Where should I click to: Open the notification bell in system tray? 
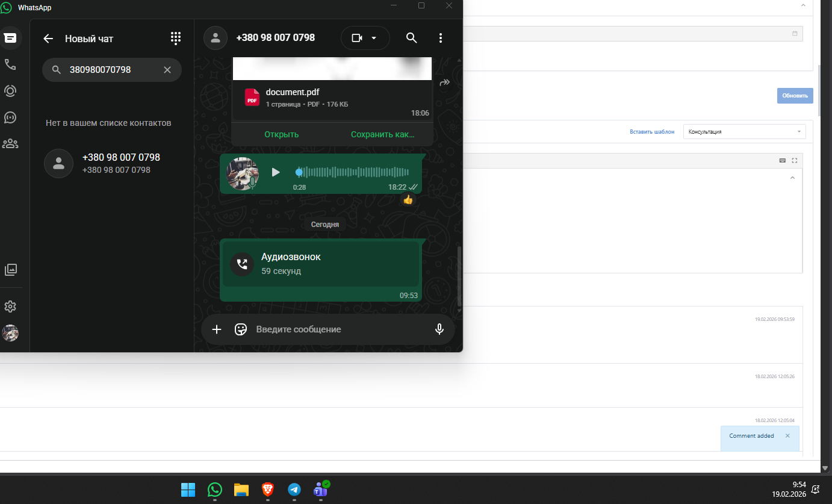point(816,489)
